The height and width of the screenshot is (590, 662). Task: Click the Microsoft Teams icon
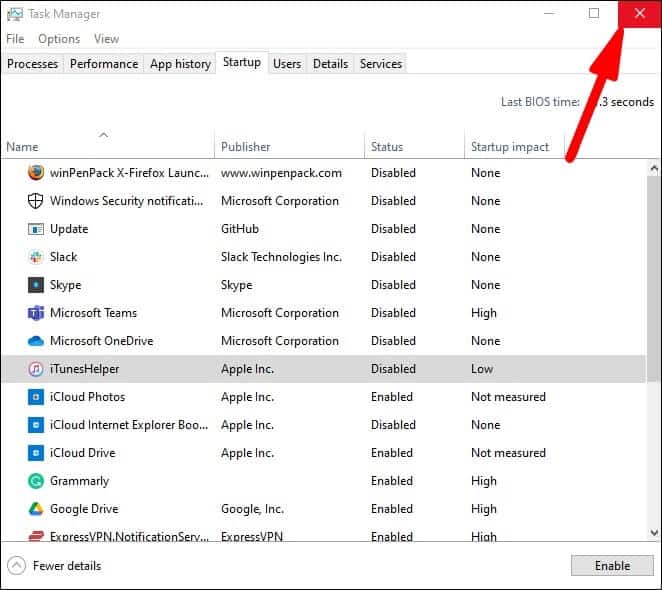[x=36, y=313]
